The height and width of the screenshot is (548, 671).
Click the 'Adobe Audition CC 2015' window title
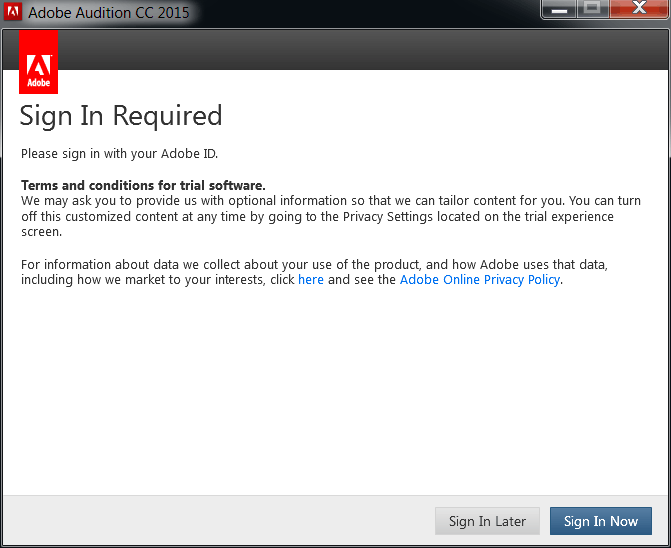pyautogui.click(x=109, y=12)
